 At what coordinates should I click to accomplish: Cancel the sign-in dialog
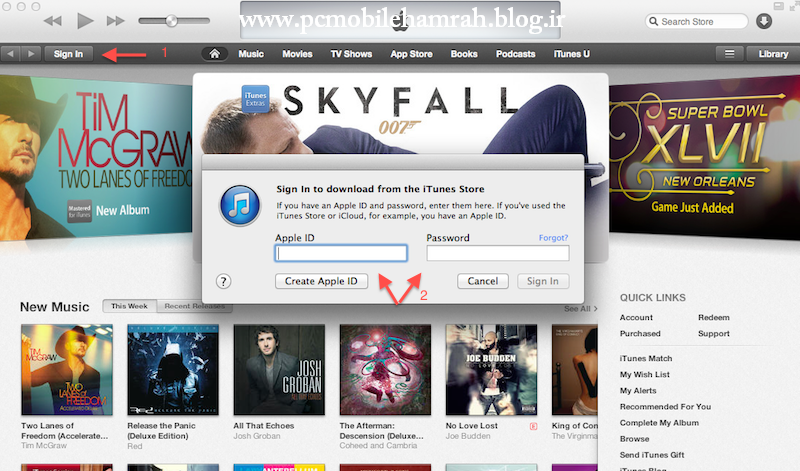coord(483,281)
